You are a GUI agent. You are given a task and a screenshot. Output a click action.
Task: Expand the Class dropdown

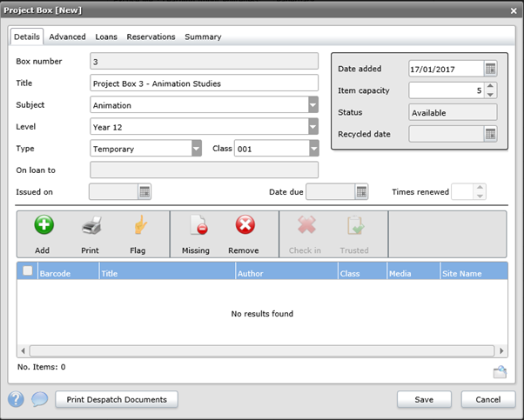coord(314,148)
